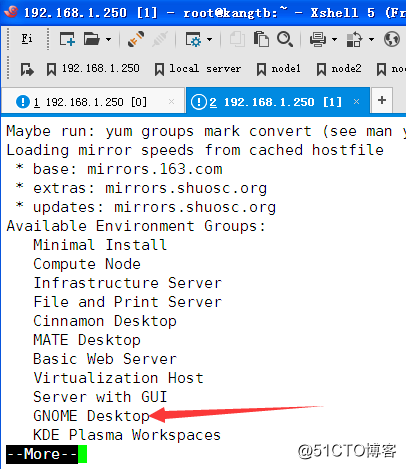The image size is (406, 469).
Task: Click the New session icon
Action: point(67,39)
